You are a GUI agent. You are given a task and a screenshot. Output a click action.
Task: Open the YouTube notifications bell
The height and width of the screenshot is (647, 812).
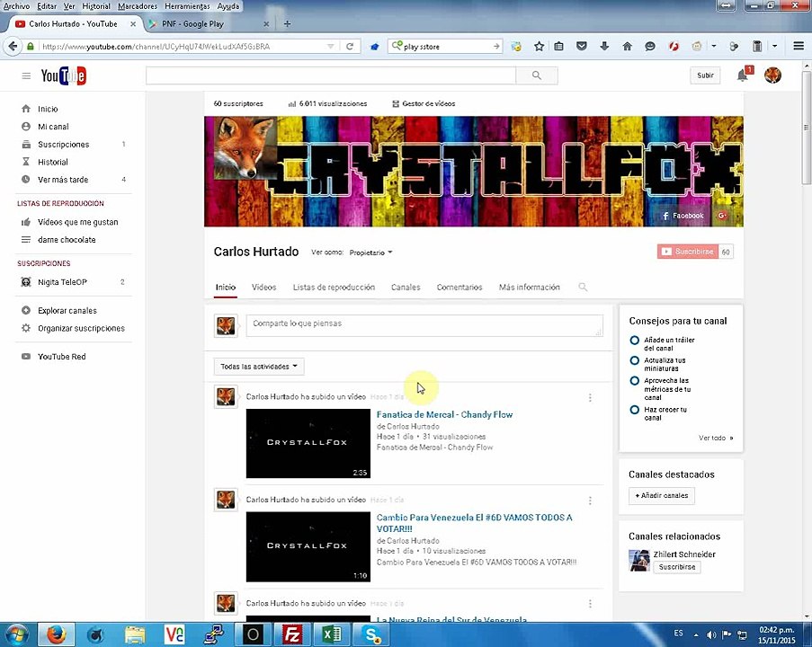pyautogui.click(x=743, y=75)
